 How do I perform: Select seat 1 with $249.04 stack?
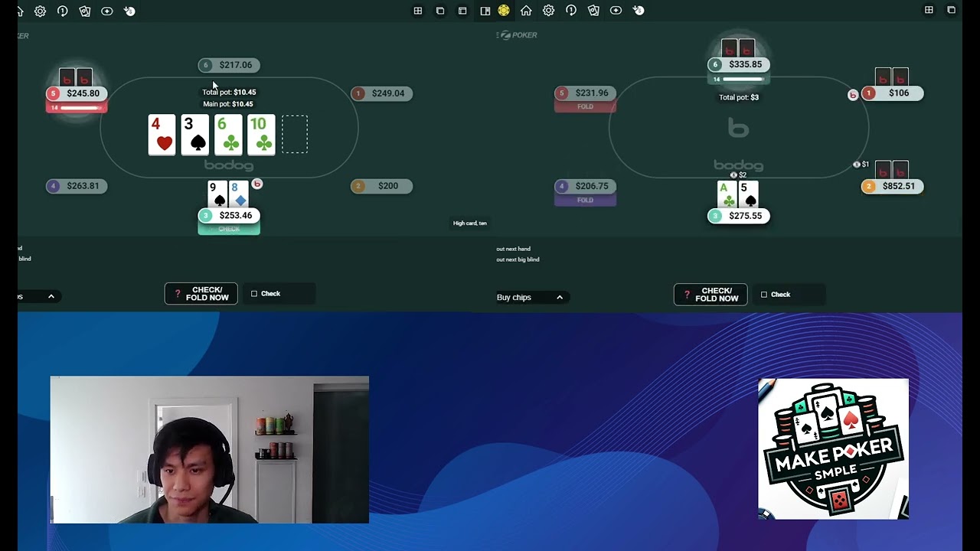tap(381, 93)
